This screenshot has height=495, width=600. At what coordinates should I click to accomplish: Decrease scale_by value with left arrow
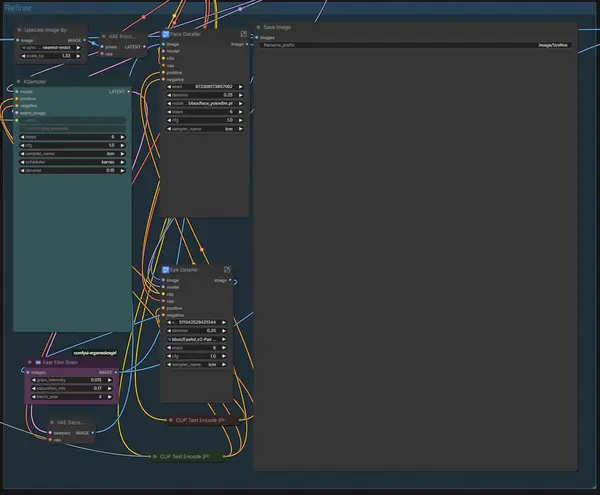(23, 56)
